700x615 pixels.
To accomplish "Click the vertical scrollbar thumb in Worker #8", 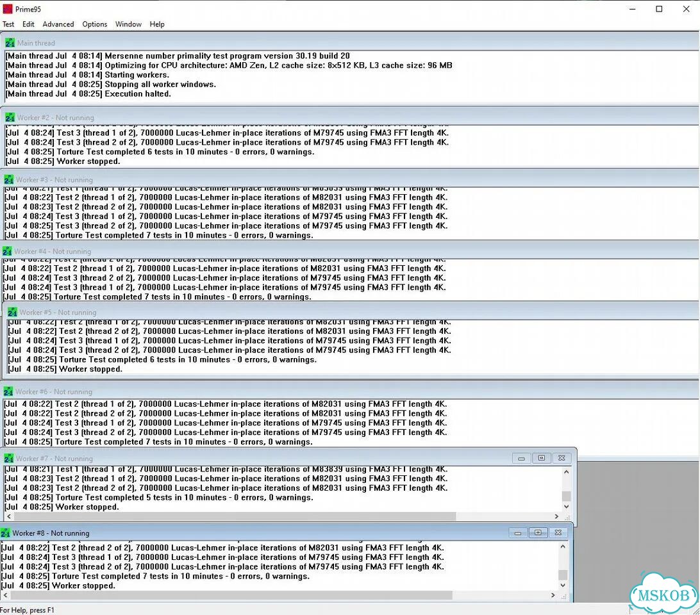I will (x=563, y=575).
